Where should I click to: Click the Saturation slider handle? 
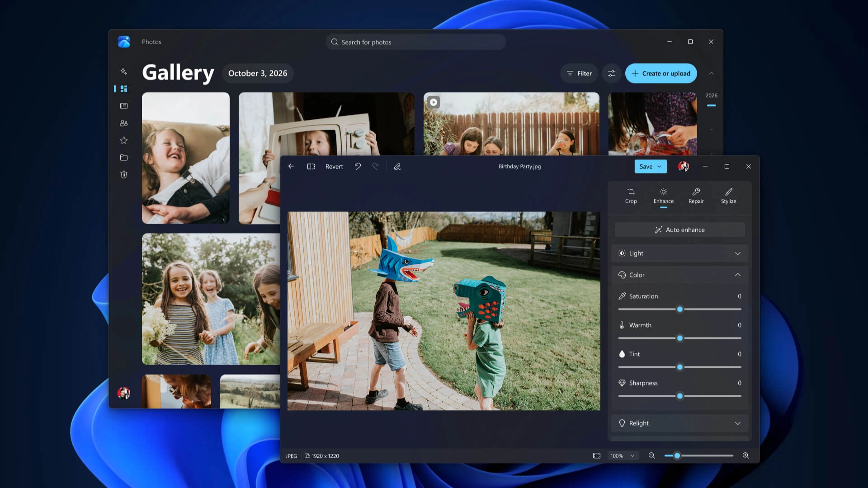coord(680,309)
